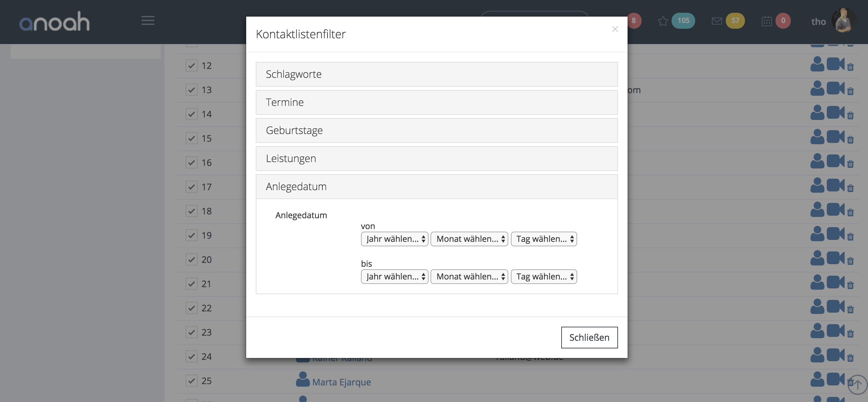Click the favorites star icon
The height and width of the screenshot is (402, 868).
(663, 21)
